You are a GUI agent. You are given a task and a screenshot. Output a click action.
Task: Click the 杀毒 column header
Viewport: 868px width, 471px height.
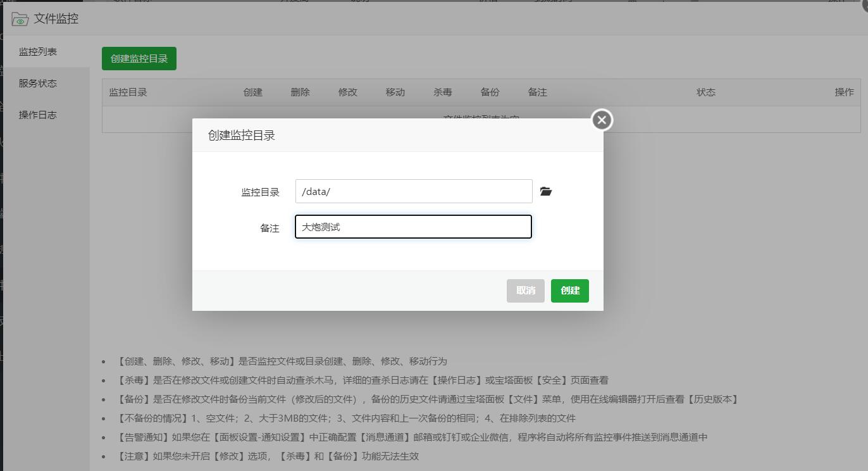(443, 92)
